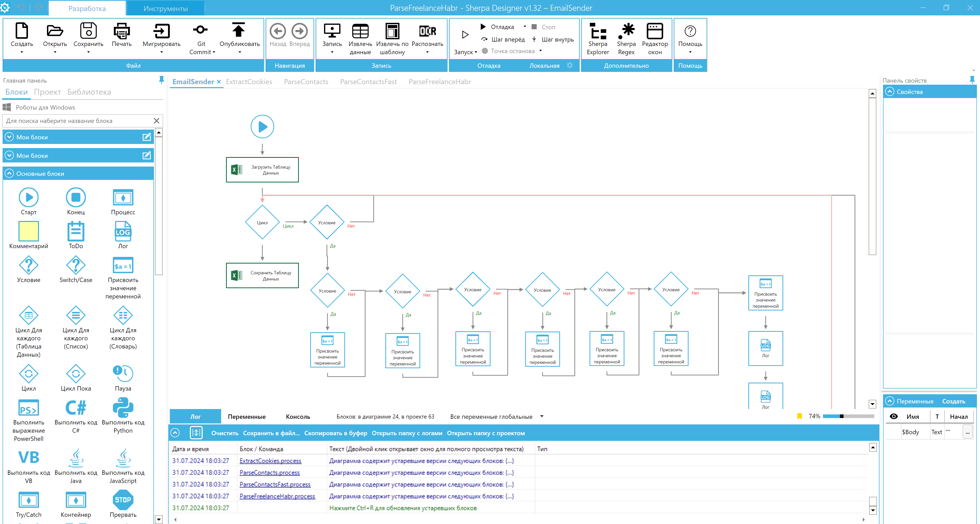Screen dimensions: 980x524
Task: Adjust the 74% zoom slider
Action: pyautogui.click(x=848, y=416)
